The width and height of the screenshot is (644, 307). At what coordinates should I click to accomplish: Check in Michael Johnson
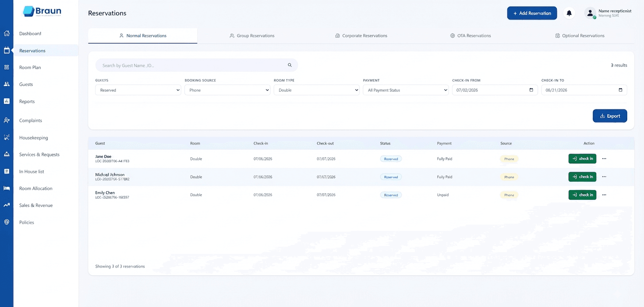pyautogui.click(x=582, y=177)
